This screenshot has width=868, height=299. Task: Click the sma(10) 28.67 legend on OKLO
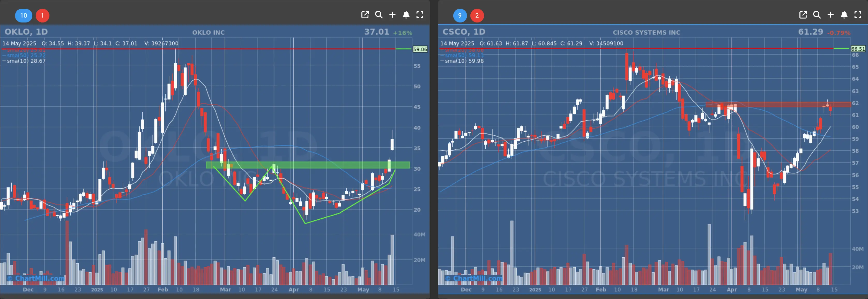pos(24,61)
